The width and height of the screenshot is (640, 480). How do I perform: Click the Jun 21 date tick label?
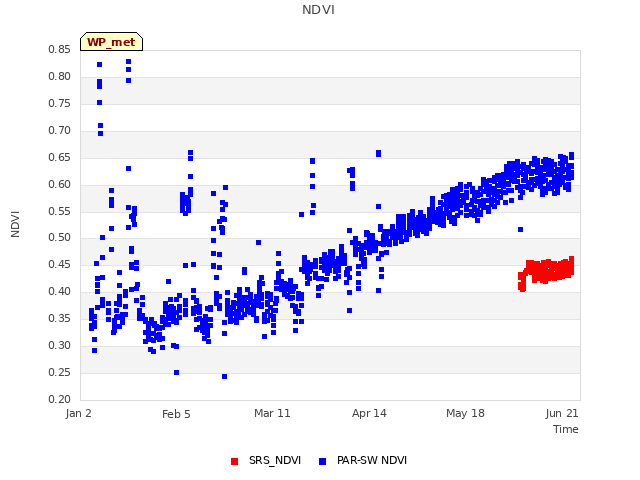click(x=562, y=413)
